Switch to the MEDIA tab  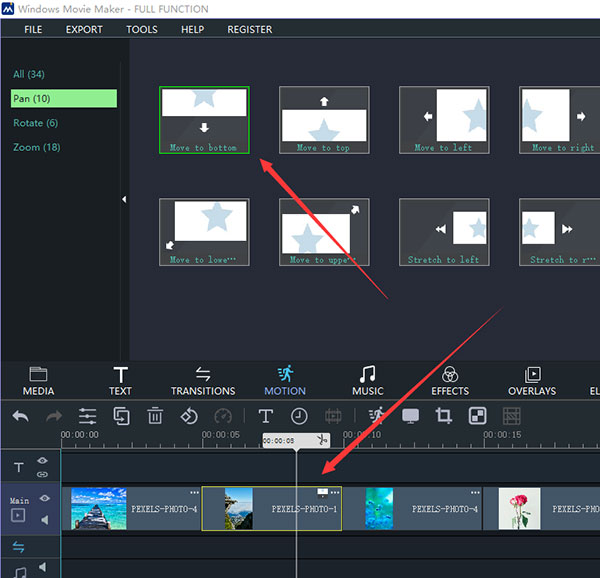tap(38, 381)
